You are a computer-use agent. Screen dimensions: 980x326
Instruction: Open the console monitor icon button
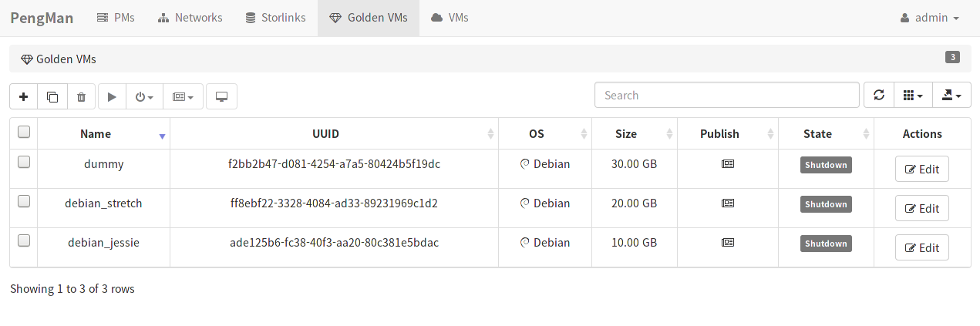[x=221, y=96]
